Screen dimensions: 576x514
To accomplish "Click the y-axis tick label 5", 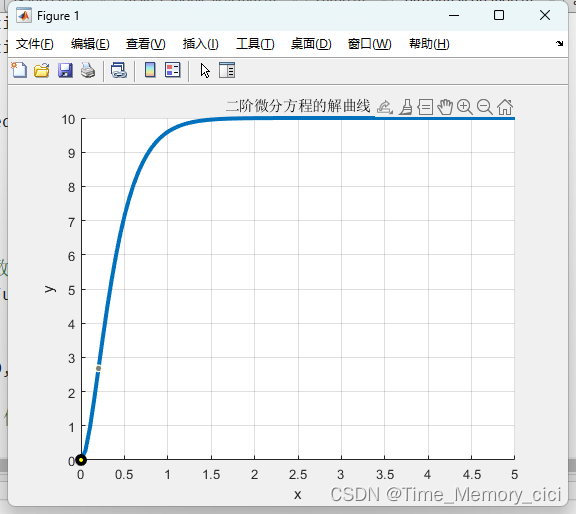I will (x=72, y=290).
